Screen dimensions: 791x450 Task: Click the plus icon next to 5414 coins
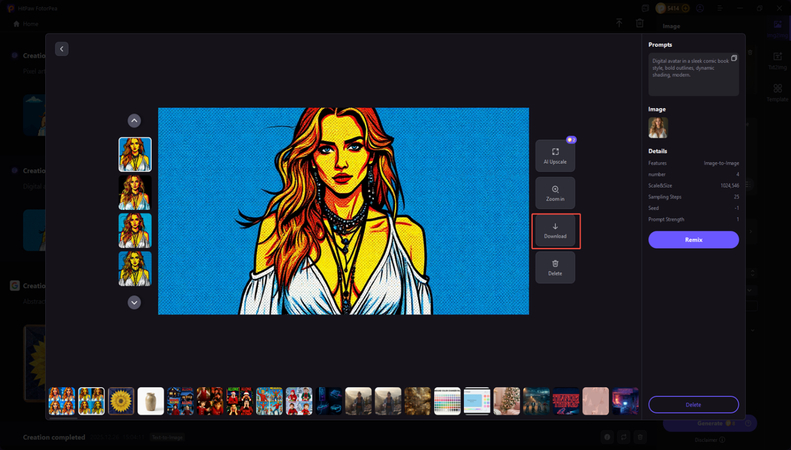pyautogui.click(x=686, y=8)
